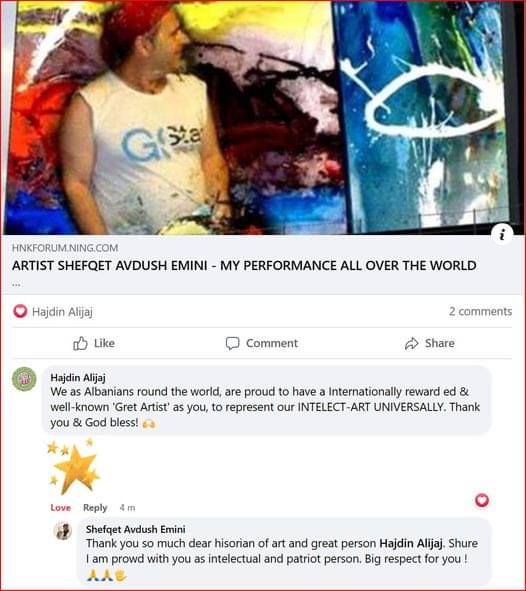
Task: Click the Share arrow icon
Action: 411,343
